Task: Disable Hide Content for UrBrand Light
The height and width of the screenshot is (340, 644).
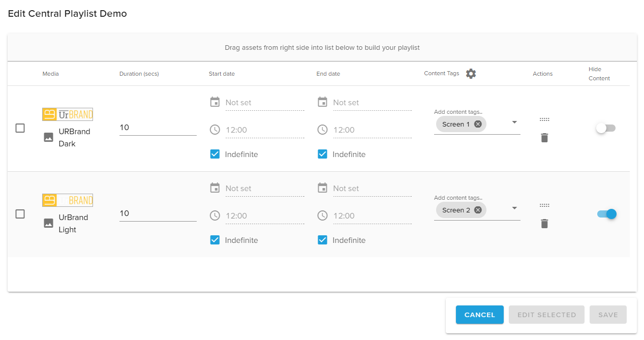Action: coord(606,214)
